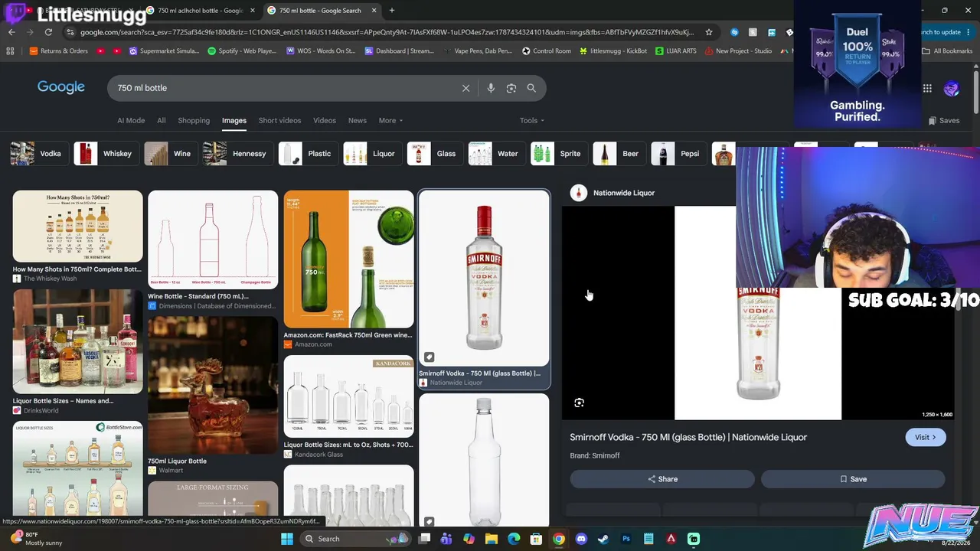Expand the More search filters dropdown
Image resolution: width=980 pixels, height=551 pixels.
pos(390,120)
